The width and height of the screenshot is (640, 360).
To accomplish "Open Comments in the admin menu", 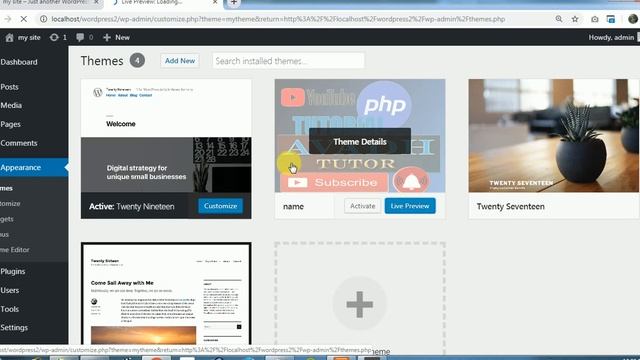I will click(x=19, y=143).
